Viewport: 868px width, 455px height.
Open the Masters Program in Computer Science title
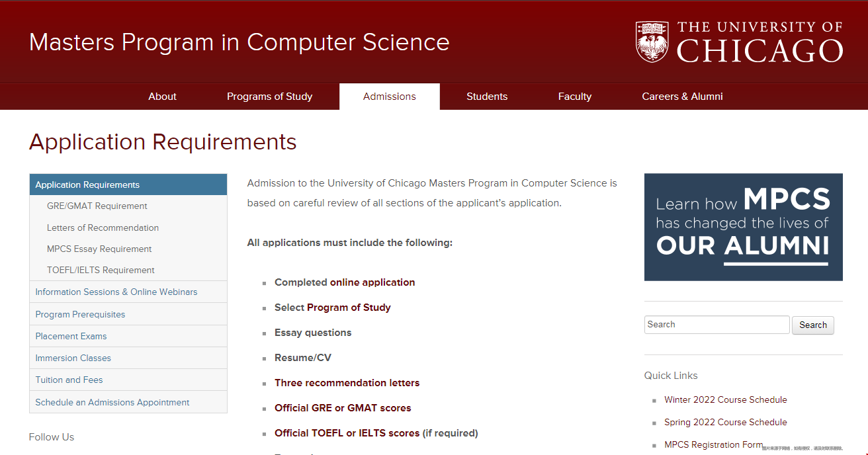(x=239, y=42)
